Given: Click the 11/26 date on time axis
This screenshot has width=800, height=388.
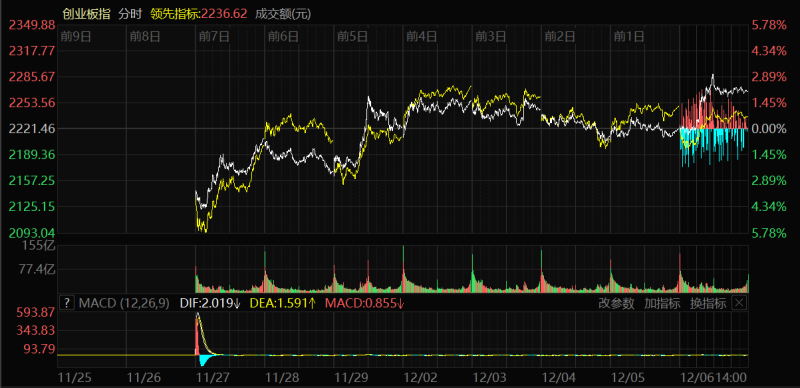Looking at the screenshot, I should tap(143, 378).
